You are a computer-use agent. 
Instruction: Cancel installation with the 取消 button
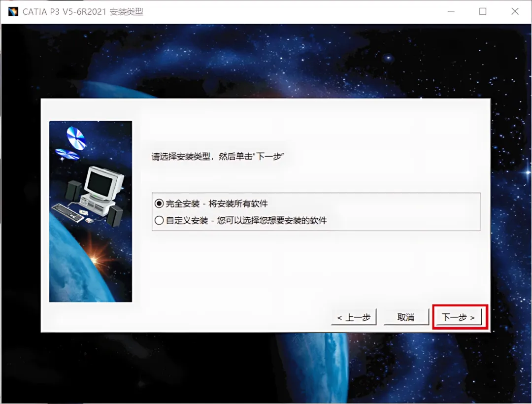pos(406,317)
